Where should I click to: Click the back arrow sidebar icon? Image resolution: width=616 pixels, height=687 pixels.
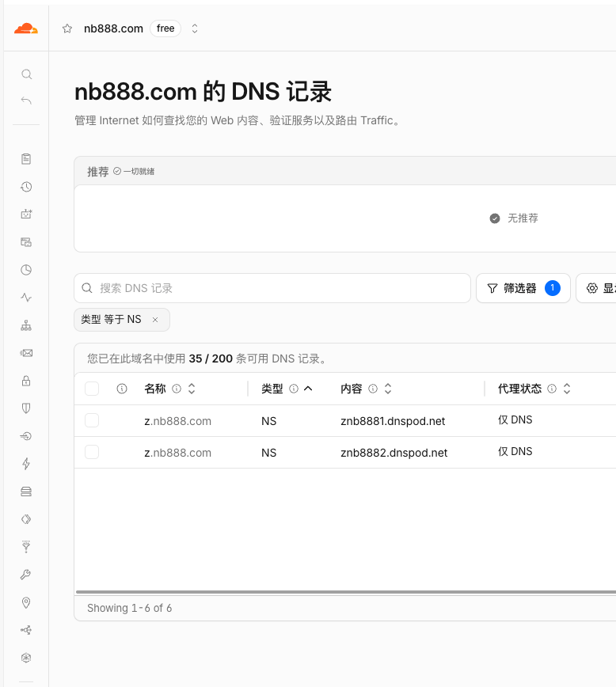26,101
